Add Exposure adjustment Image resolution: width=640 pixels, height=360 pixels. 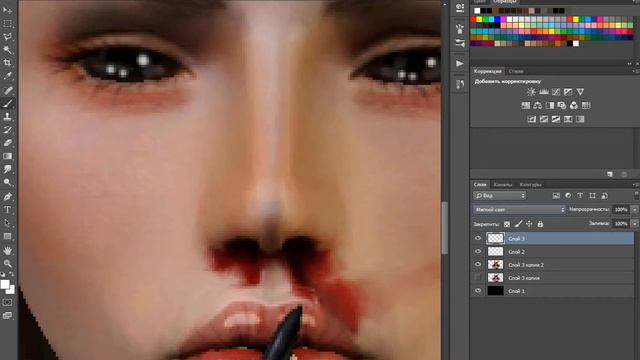568,92
